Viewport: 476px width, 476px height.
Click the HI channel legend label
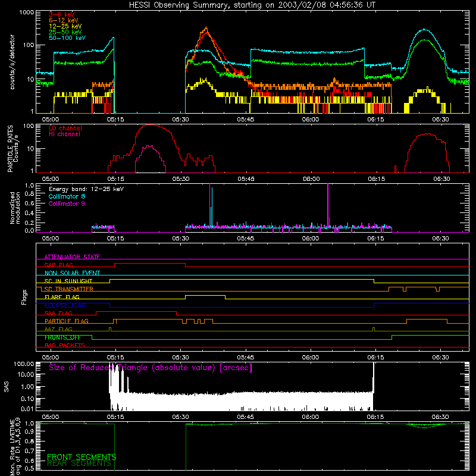(x=64, y=134)
